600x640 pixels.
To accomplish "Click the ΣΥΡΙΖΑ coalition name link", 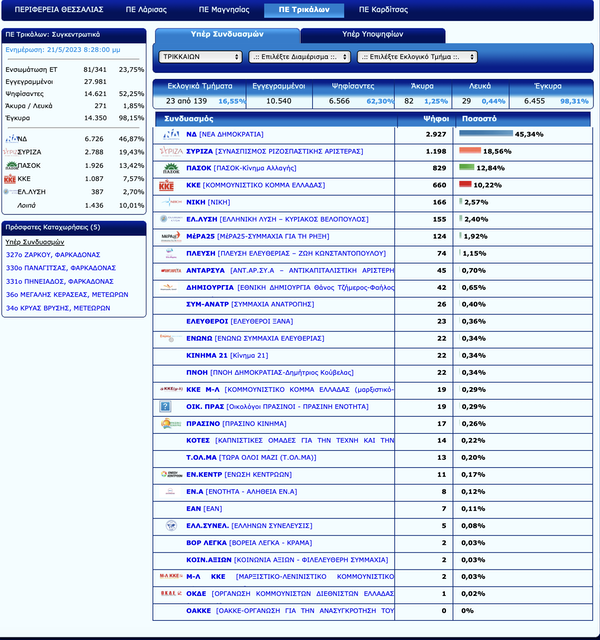I will (x=275, y=151).
